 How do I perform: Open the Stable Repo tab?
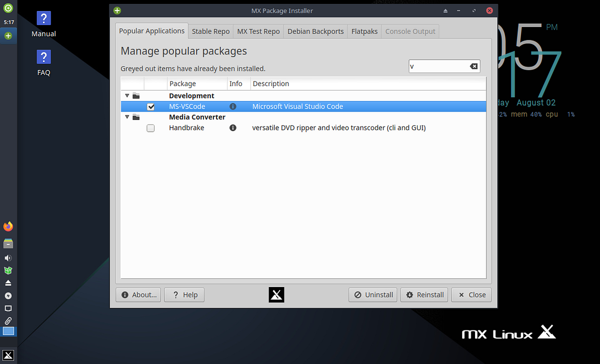pos(210,31)
